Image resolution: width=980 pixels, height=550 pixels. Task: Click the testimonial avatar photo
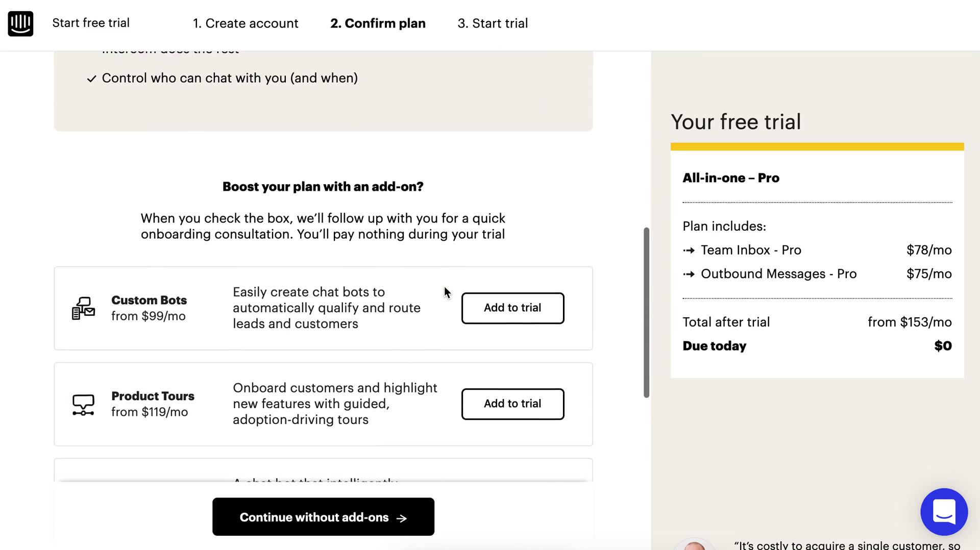[694, 545]
